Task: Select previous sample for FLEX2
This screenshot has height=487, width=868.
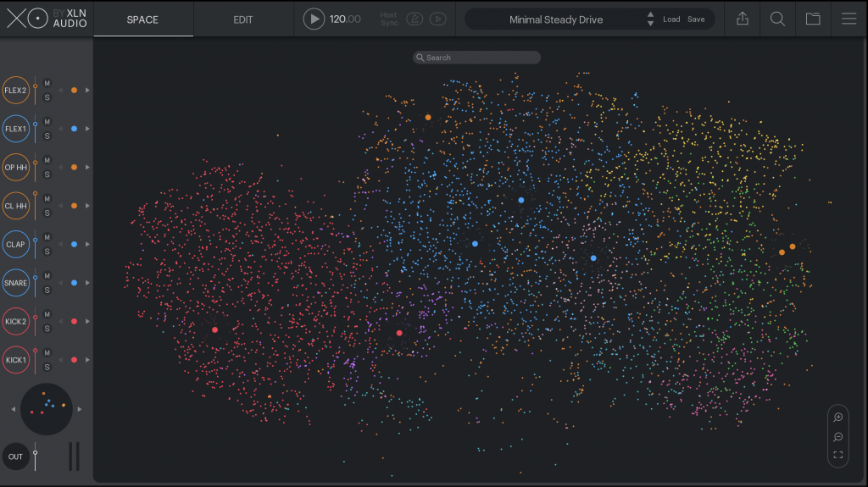Action: [x=61, y=91]
